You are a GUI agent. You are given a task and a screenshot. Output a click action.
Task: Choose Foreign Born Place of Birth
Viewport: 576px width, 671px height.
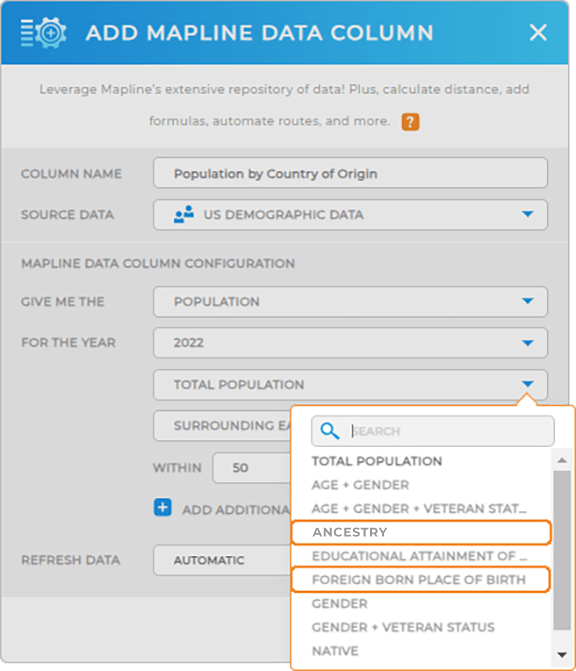421,579
